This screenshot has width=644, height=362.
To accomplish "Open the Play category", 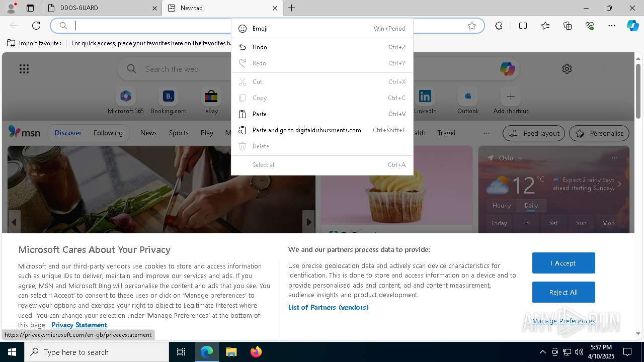I will coord(207,133).
